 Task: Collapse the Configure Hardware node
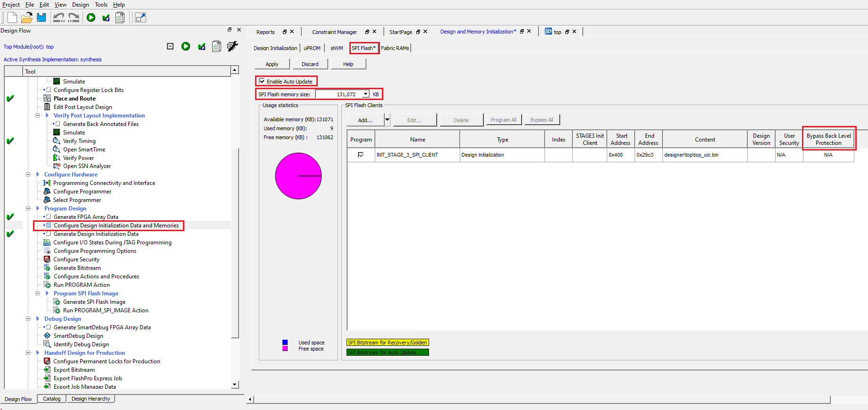(28, 174)
